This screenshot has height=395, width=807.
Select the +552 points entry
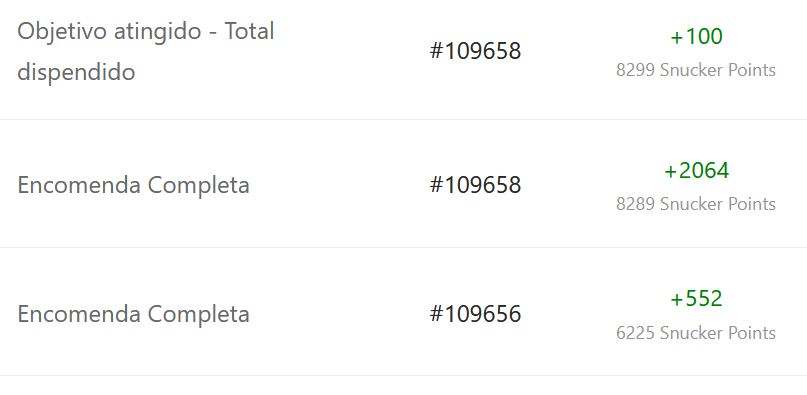tap(696, 299)
